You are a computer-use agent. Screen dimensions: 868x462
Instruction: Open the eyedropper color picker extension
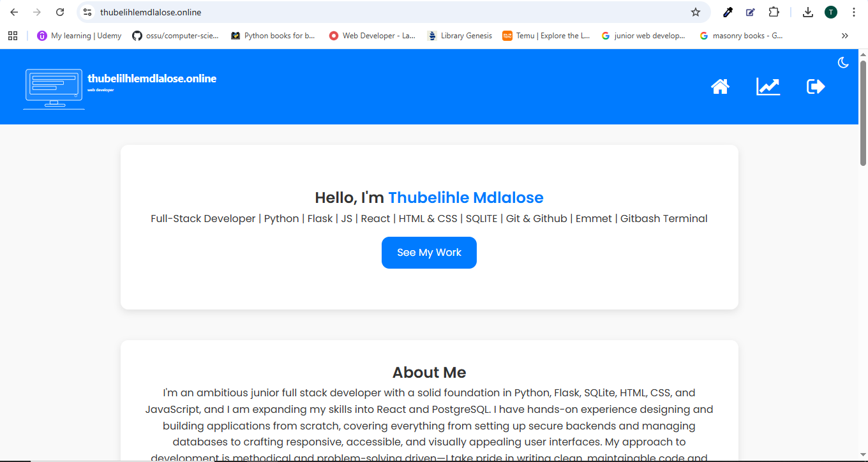[728, 12]
